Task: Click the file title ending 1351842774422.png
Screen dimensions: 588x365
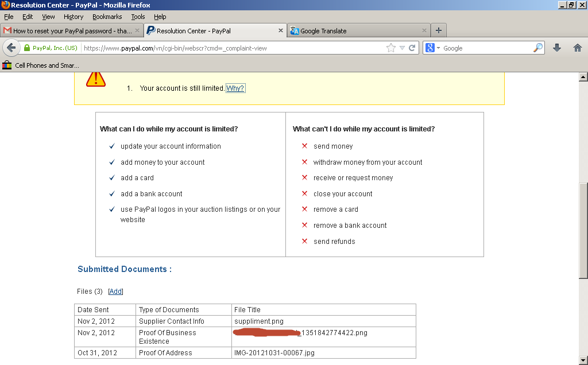Action: pyautogui.click(x=300, y=332)
